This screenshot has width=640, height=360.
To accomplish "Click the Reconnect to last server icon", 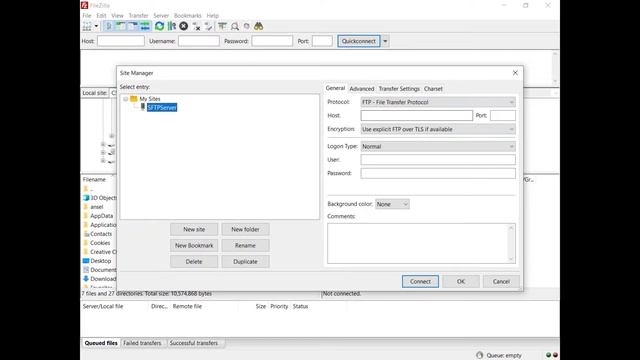I will point(209,27).
